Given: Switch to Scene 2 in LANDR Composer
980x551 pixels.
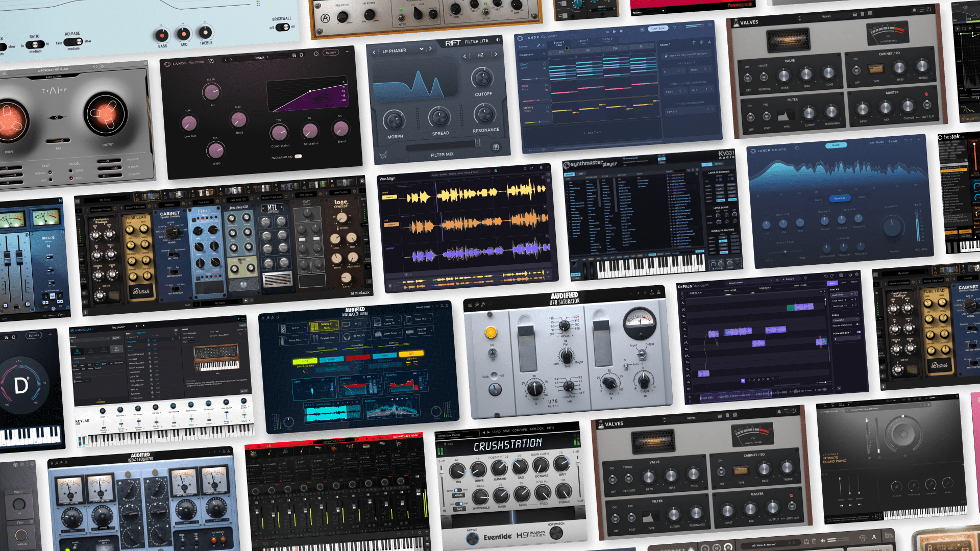Looking at the screenshot, I should [583, 41].
